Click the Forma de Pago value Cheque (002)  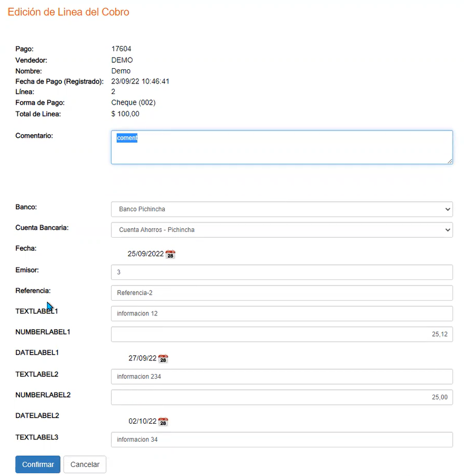point(133,102)
